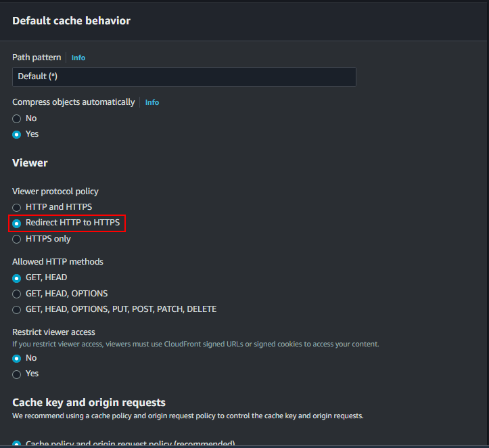Click the Allowed HTTP methods label
The height and width of the screenshot is (448, 489).
[x=57, y=262]
